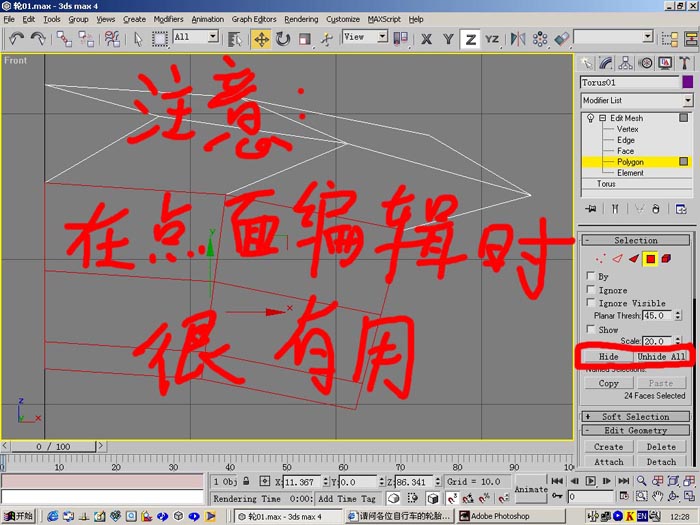Click Configure Modifier Sets icon
The width and height of the screenshot is (700, 525).
(x=681, y=209)
